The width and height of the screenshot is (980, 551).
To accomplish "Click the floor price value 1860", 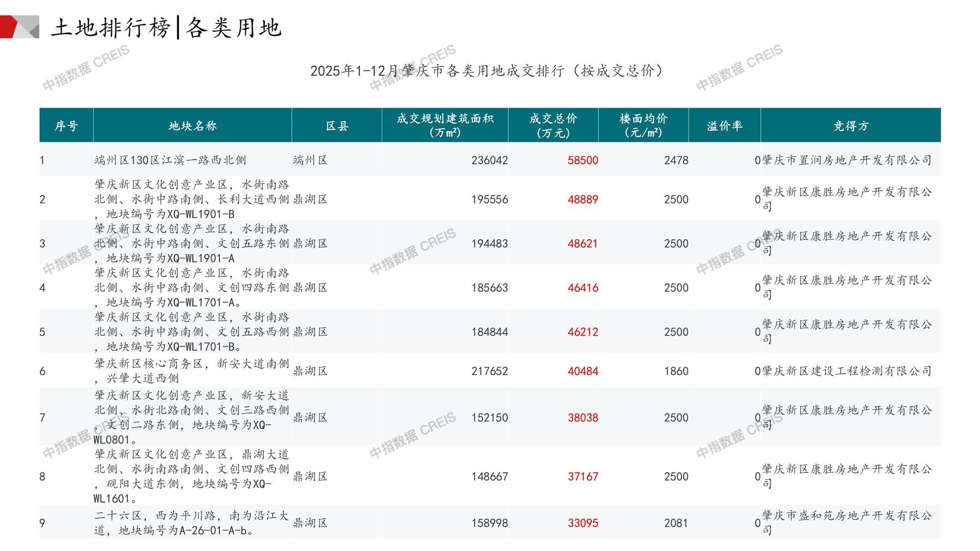I will [x=676, y=372].
